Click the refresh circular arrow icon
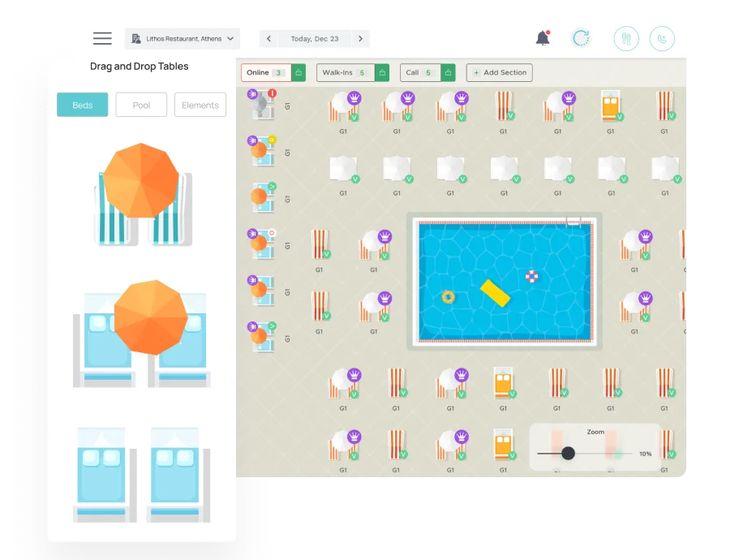 [581, 38]
